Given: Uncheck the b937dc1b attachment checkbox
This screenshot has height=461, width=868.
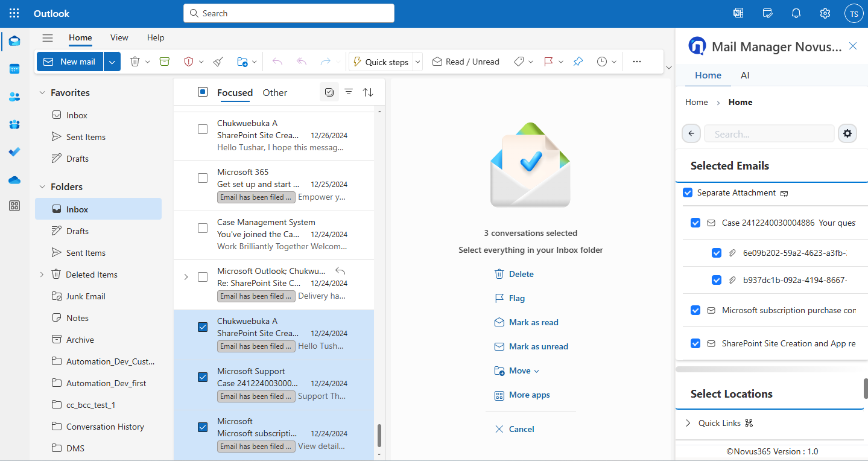Looking at the screenshot, I should click(x=717, y=280).
